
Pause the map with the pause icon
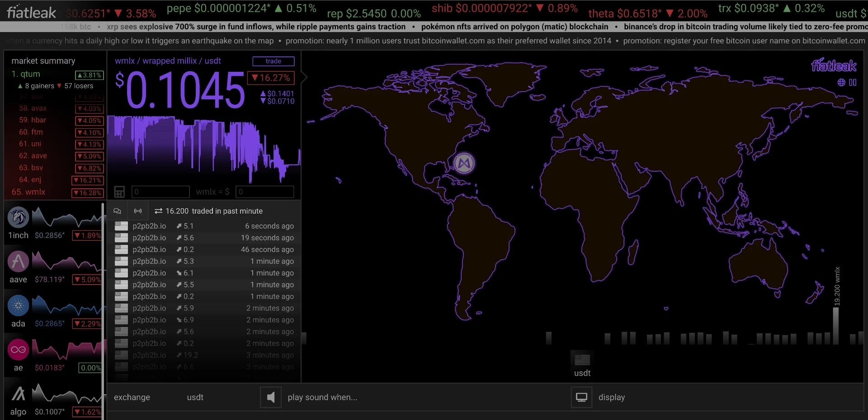[x=853, y=82]
